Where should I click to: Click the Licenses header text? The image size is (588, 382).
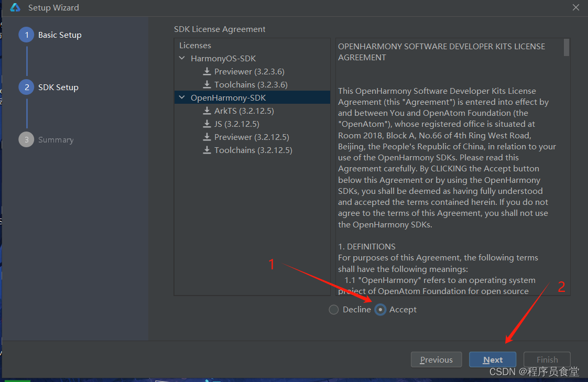[195, 46]
